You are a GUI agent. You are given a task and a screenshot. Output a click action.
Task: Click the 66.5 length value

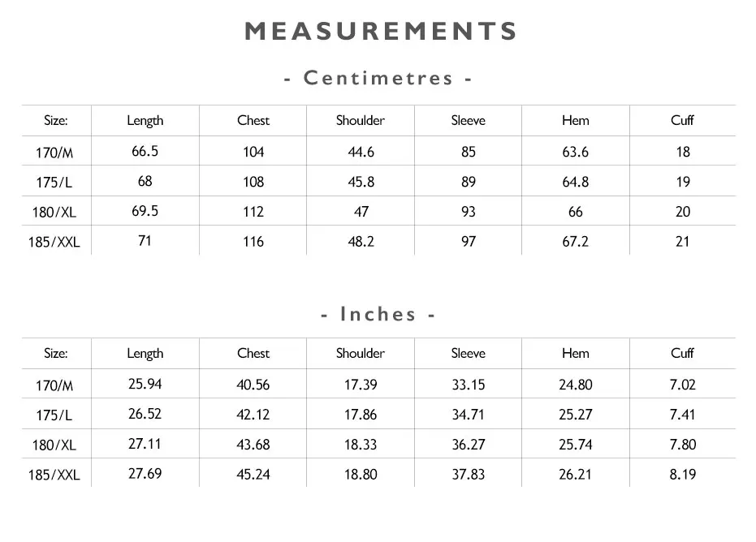pyautogui.click(x=145, y=151)
